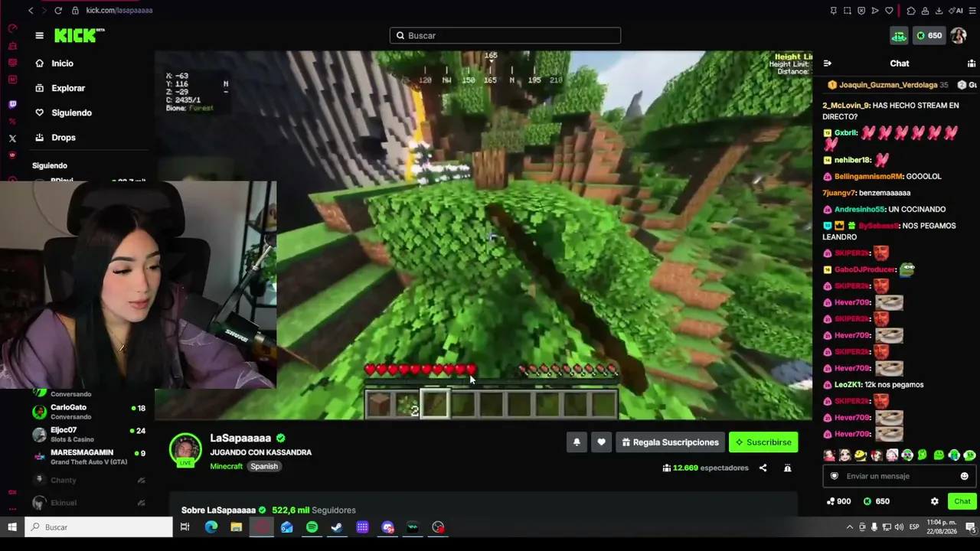The height and width of the screenshot is (551, 980).
Task: Open CarloGato followed channel
Action: (x=89, y=412)
